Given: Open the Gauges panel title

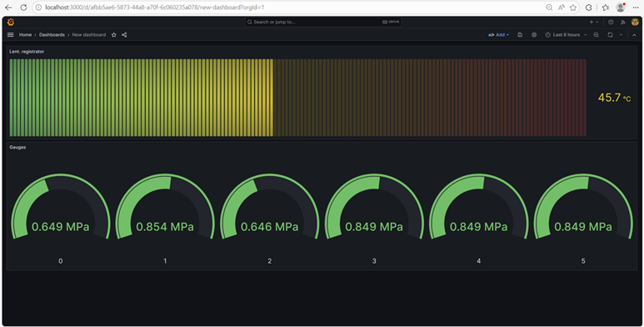Looking at the screenshot, I should click(x=17, y=148).
